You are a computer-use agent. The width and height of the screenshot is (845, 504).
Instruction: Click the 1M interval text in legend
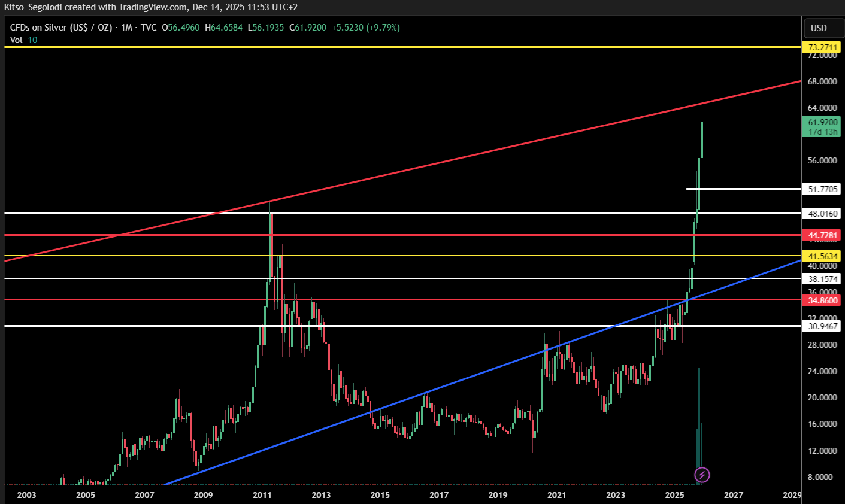point(126,28)
